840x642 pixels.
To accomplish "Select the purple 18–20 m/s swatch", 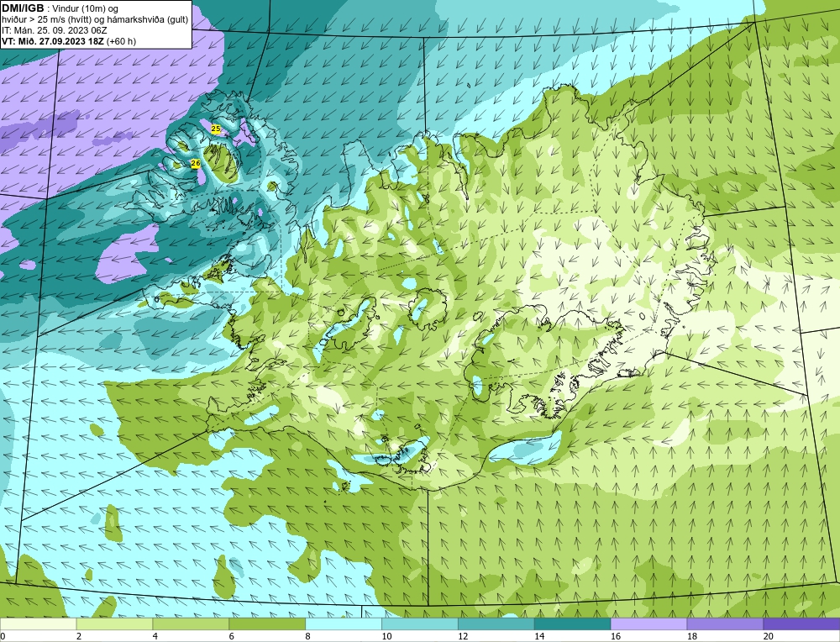I will (x=725, y=624).
